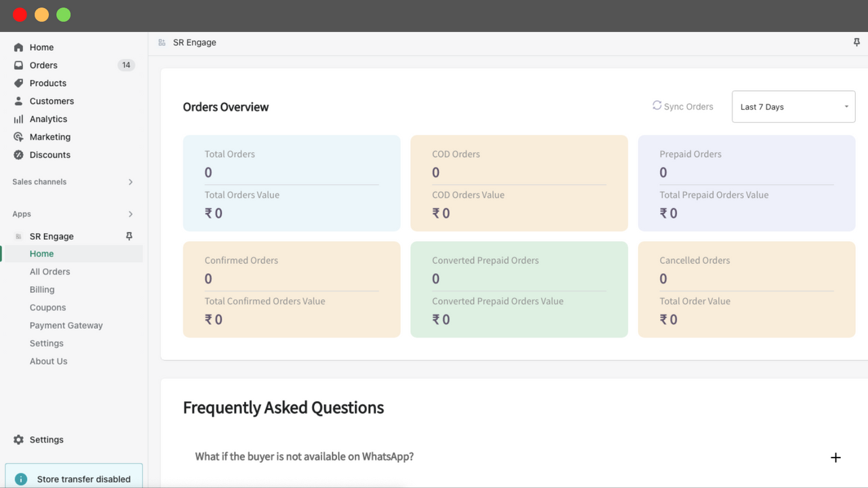Click the Total Confirmed Orders Value label
This screenshot has width=868, height=488.
tap(265, 301)
